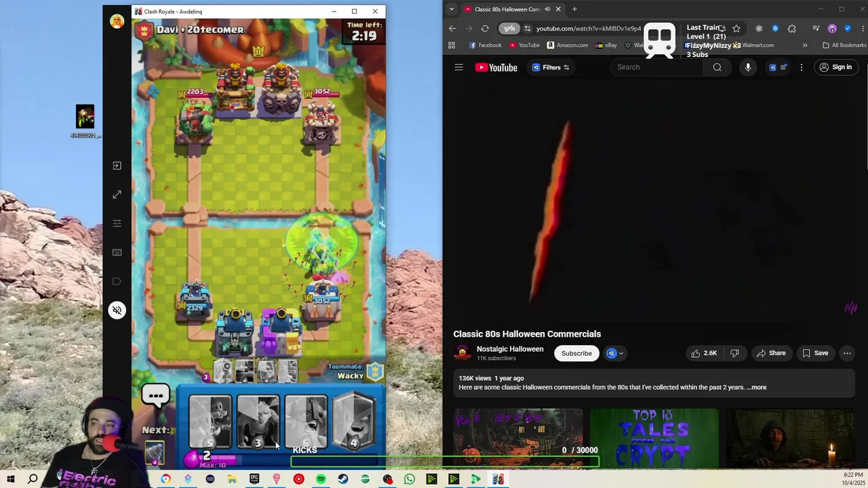The image size is (868, 488).
Task: Open site information icon beside the URL
Action: point(528,28)
